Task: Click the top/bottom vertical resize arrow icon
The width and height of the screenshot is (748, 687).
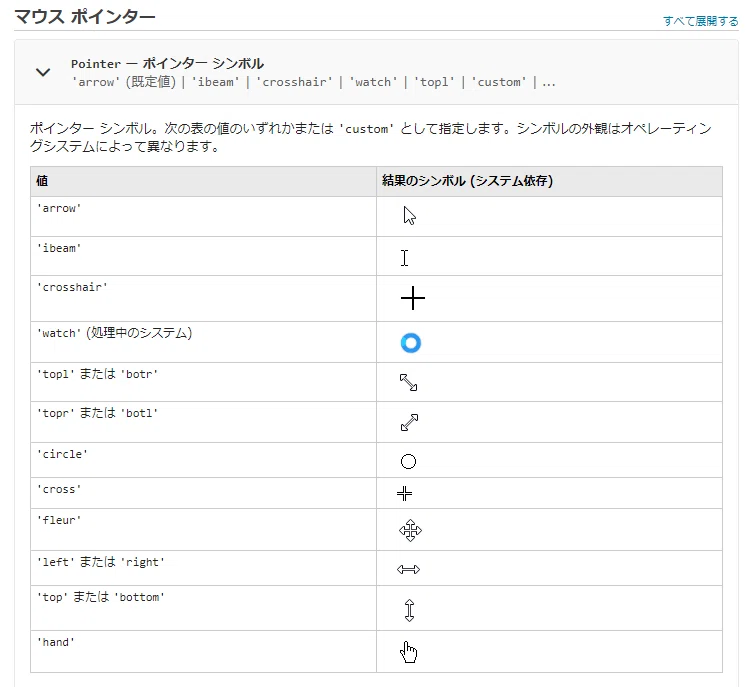Action: 409,610
